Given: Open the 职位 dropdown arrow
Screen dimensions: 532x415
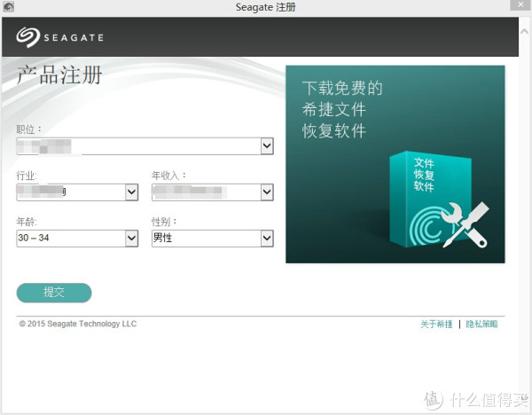Looking at the screenshot, I should [267, 146].
